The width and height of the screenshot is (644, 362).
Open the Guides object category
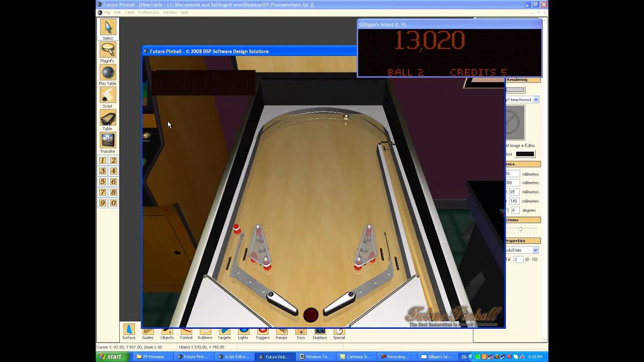148,333
